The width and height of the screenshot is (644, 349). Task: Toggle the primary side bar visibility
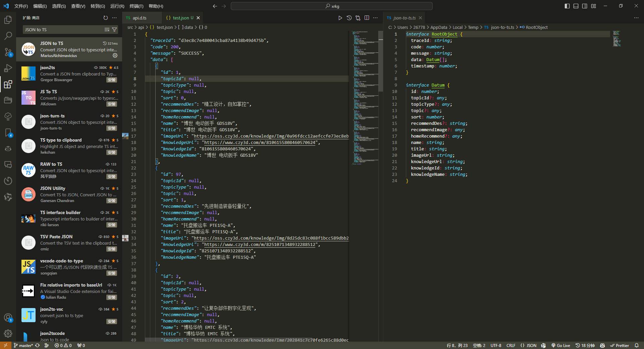pyautogui.click(x=567, y=6)
